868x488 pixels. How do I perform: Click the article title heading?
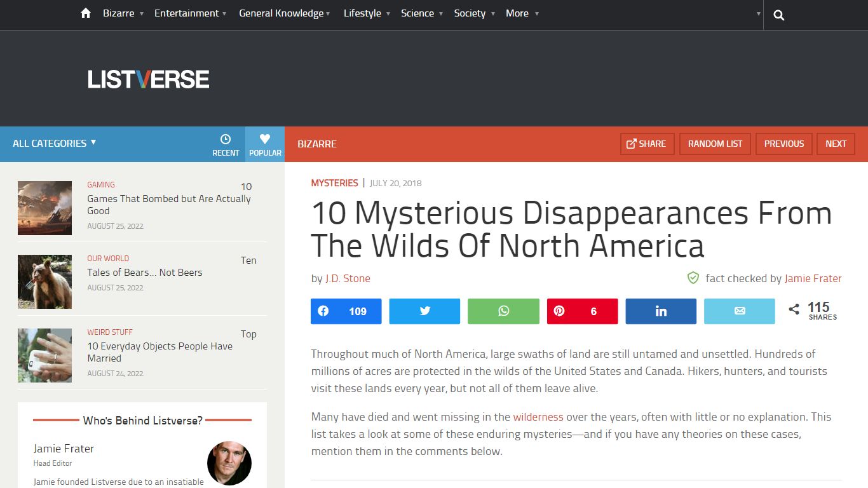tap(571, 229)
